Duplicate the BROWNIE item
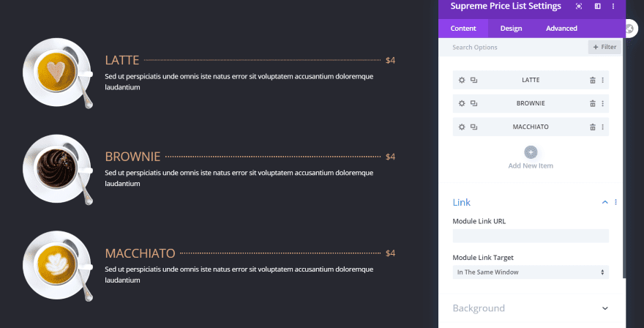This screenshot has height=328, width=644. pyautogui.click(x=473, y=103)
